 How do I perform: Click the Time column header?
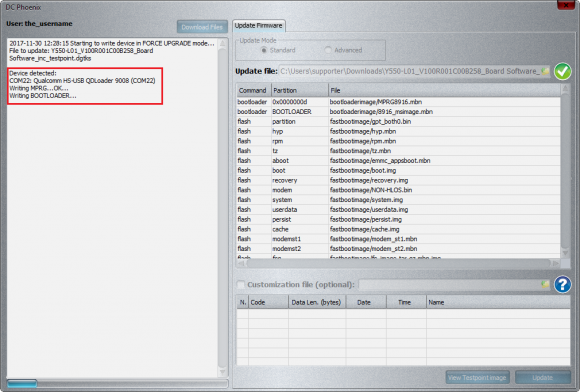click(406, 302)
